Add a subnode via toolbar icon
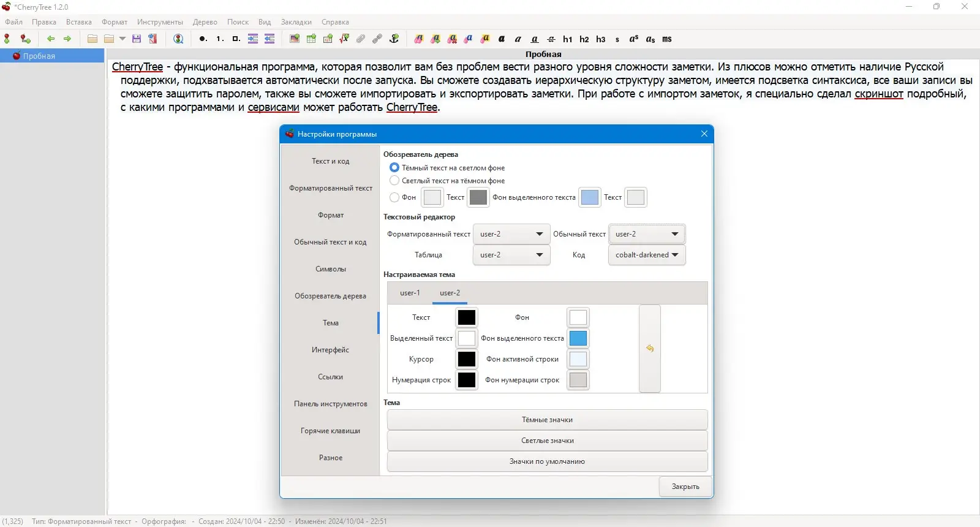 click(x=25, y=39)
